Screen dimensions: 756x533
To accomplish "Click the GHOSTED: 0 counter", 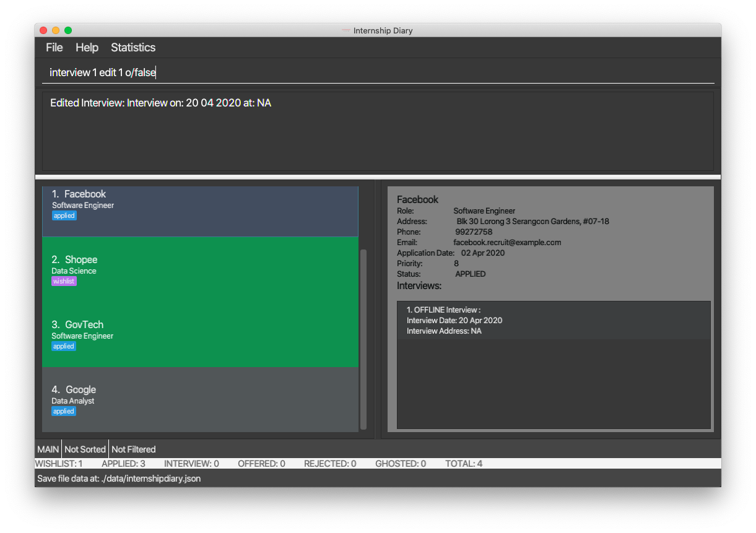I will pos(401,463).
